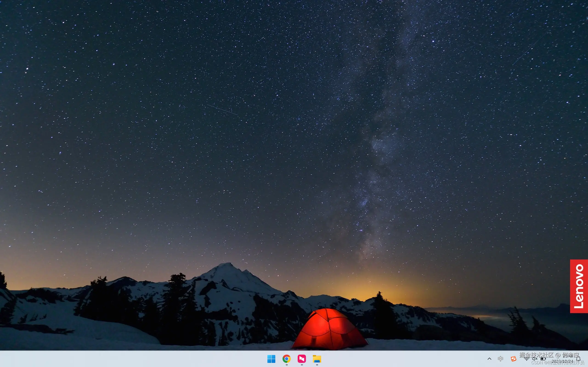The height and width of the screenshot is (367, 588).
Task: Click the red Lenovo logo on the wallpaper
Action: coord(579,286)
